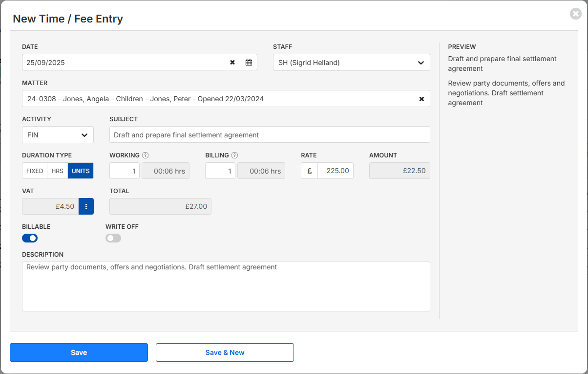588x374 pixels.
Task: Open VAT options three-dot menu
Action: coord(86,206)
